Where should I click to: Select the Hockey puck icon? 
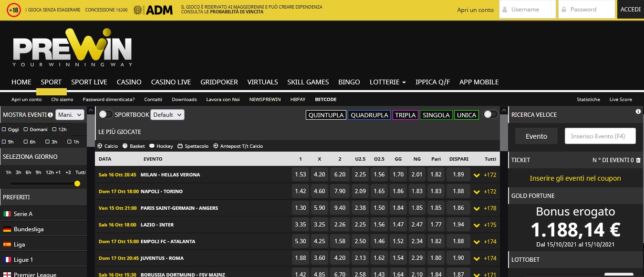click(x=152, y=146)
